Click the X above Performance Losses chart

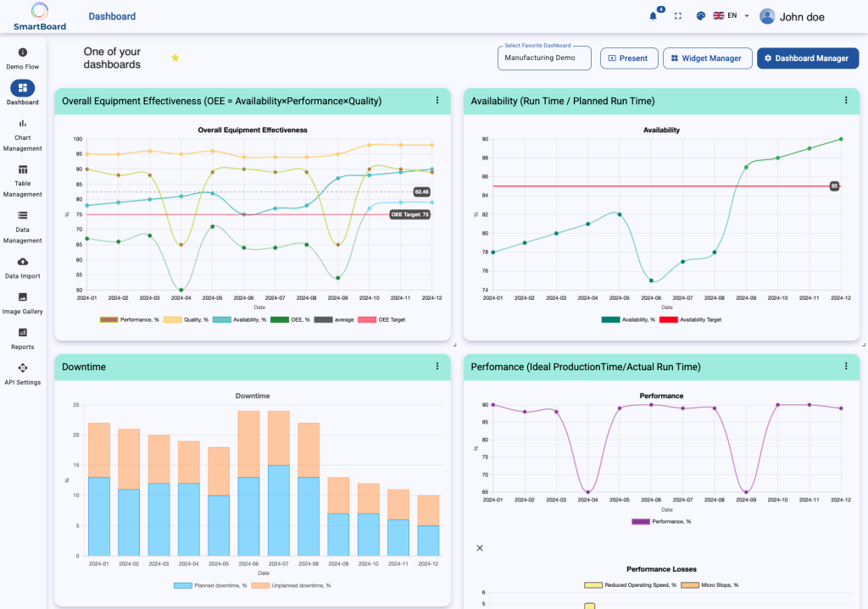click(x=480, y=548)
